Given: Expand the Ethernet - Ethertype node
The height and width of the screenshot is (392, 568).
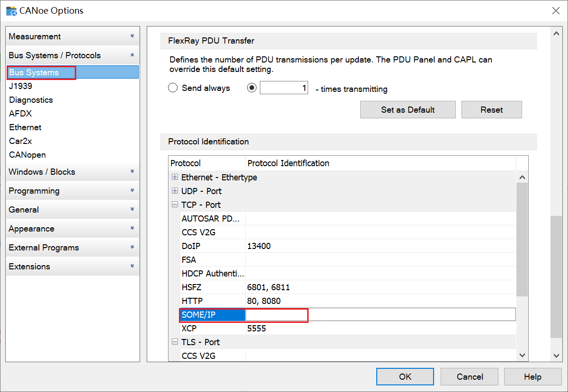Looking at the screenshot, I should point(175,177).
